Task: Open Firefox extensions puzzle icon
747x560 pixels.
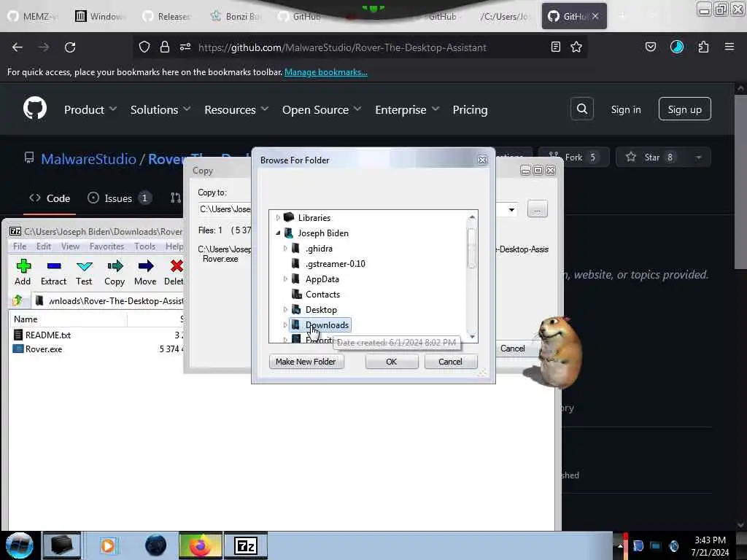Action: (703, 47)
